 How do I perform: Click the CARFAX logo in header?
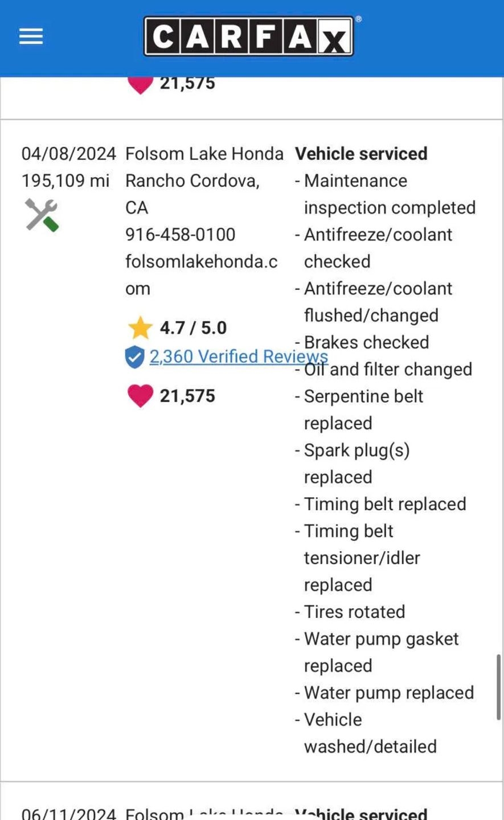pos(249,37)
